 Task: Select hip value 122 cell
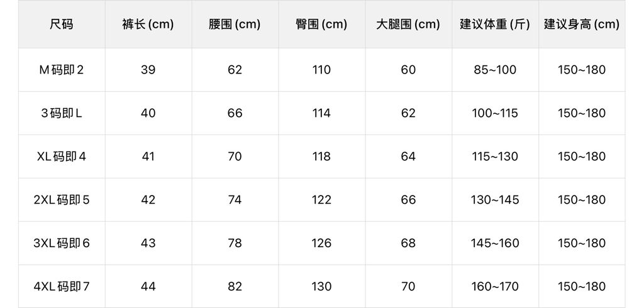point(321,200)
